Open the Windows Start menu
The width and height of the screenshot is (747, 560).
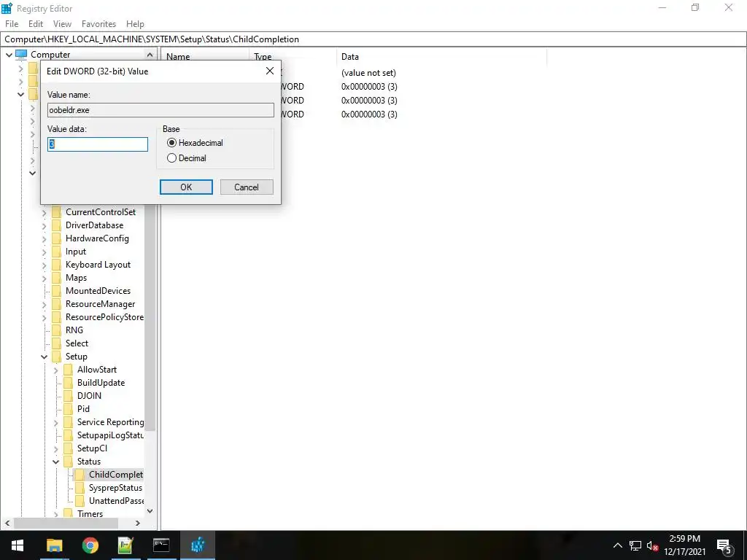(18, 545)
